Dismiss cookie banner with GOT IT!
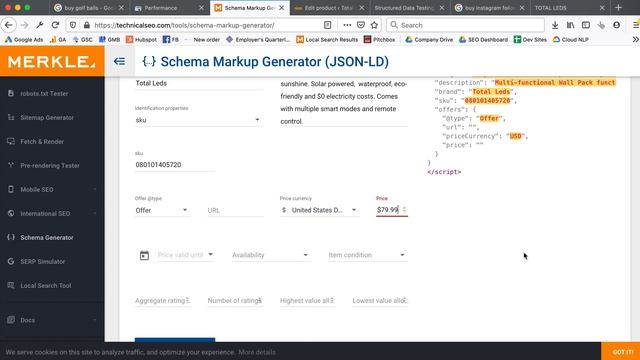 point(622,352)
